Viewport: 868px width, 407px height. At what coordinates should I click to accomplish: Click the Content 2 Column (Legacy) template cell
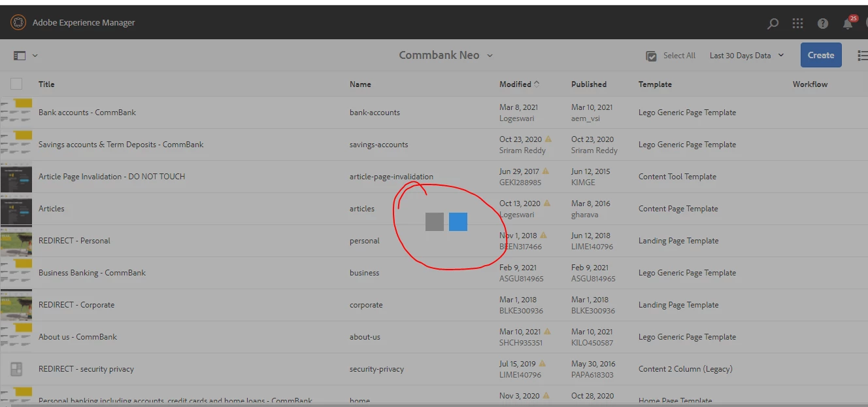click(x=685, y=369)
